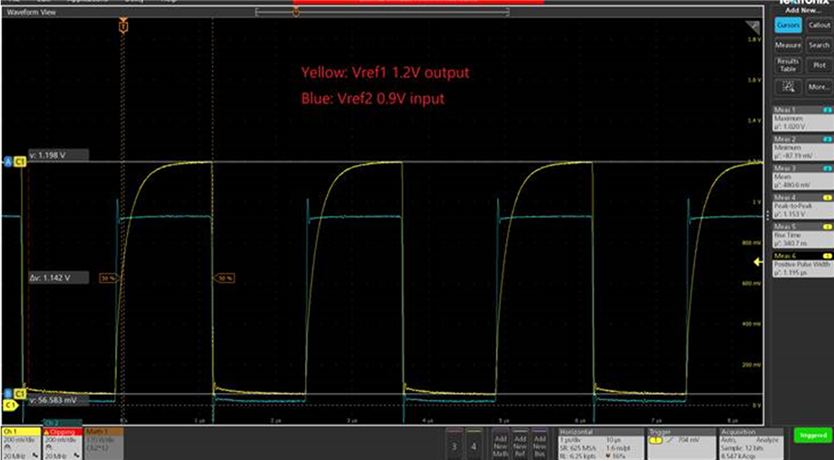Click the yellow trigger level arrow
834x460 pixels.
point(758,262)
